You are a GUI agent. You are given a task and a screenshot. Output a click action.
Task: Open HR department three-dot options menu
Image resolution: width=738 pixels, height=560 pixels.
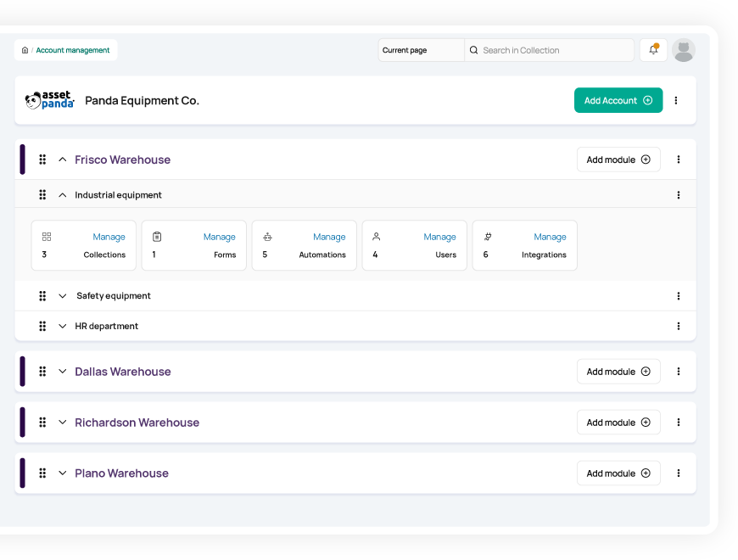679,326
